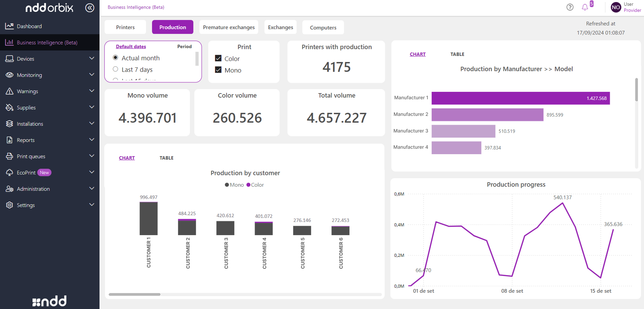
Task: Click the Print queues printer icon
Action: (x=9, y=156)
